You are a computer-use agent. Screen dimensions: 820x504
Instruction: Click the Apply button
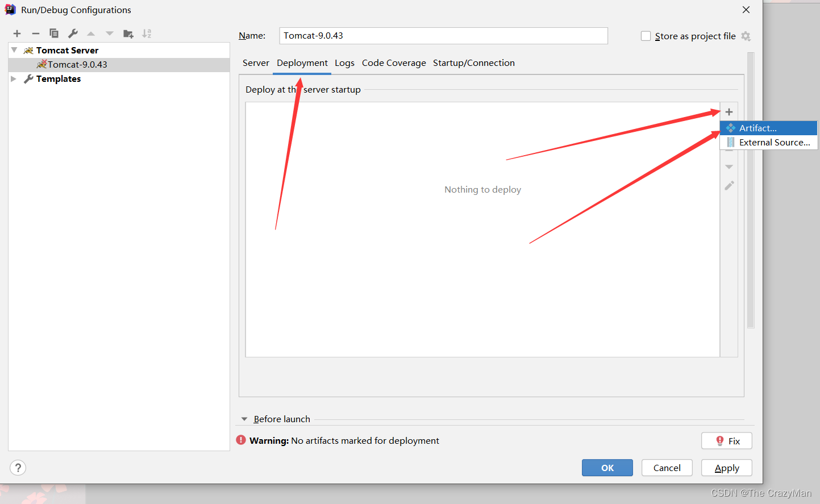(x=727, y=468)
